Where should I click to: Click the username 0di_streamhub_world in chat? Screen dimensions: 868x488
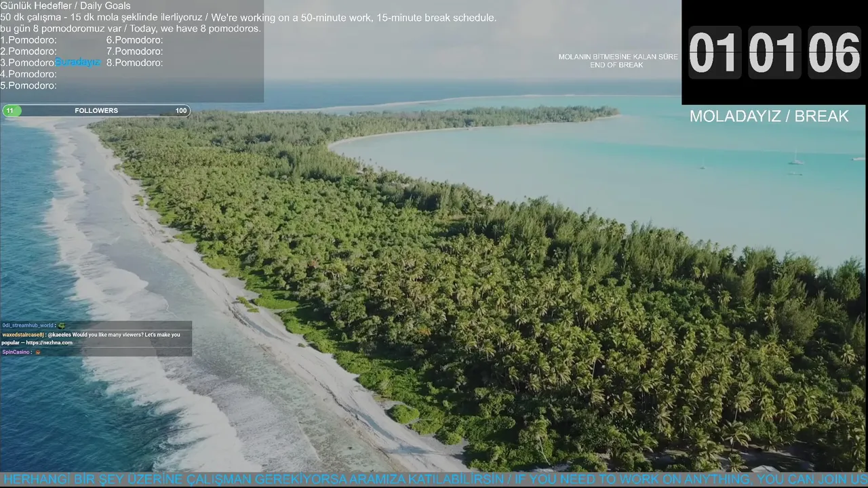click(28, 325)
